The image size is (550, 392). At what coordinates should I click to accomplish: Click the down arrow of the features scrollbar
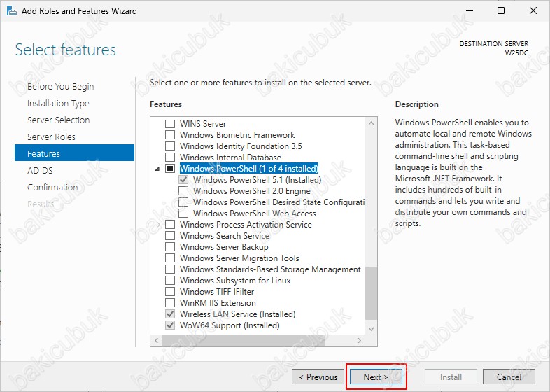[371, 329]
